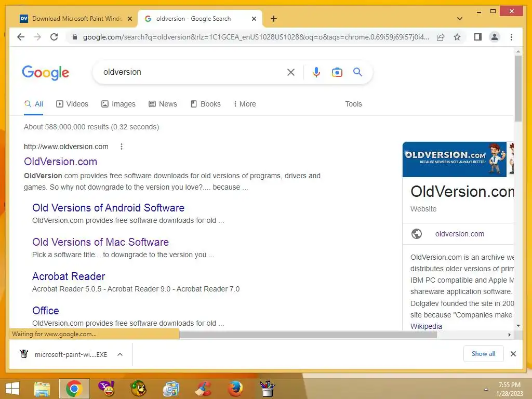Image resolution: width=532 pixels, height=399 pixels.
Task: Open File Explorer from taskbar
Action: (42, 389)
